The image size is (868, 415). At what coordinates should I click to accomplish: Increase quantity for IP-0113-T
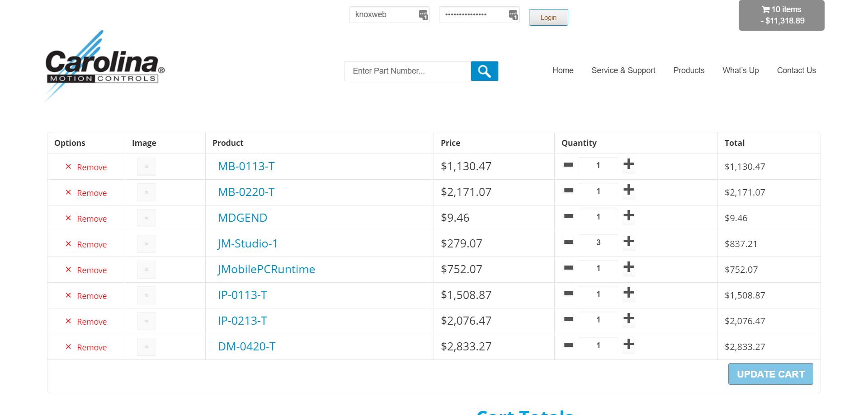tap(629, 293)
